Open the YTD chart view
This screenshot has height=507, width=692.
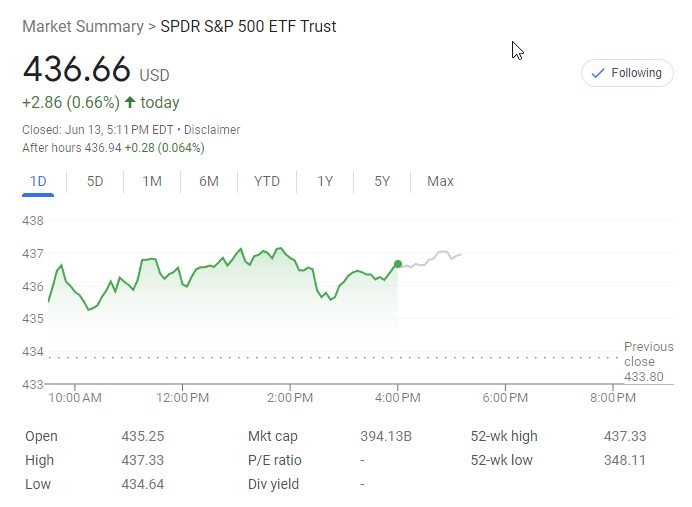(x=267, y=181)
